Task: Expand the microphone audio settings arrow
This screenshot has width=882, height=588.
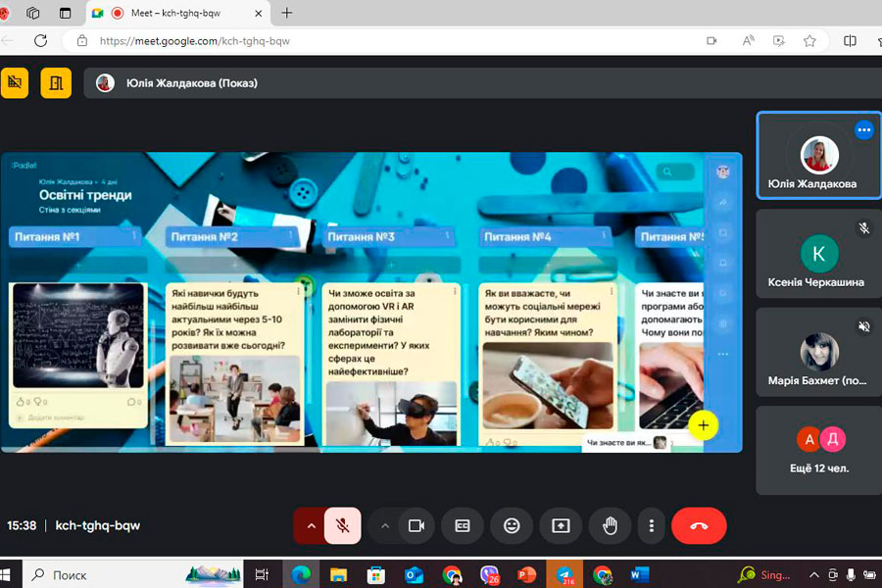Action: point(311,525)
